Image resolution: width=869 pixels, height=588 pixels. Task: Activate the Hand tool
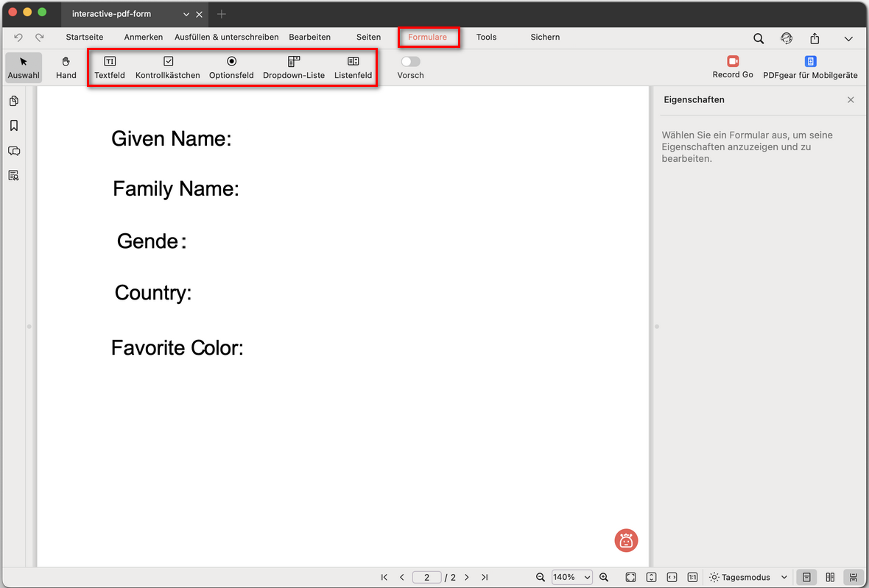pos(66,67)
